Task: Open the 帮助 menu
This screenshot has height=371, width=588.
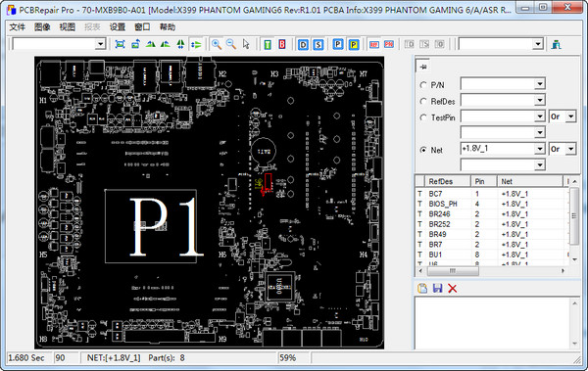Action: (x=168, y=27)
